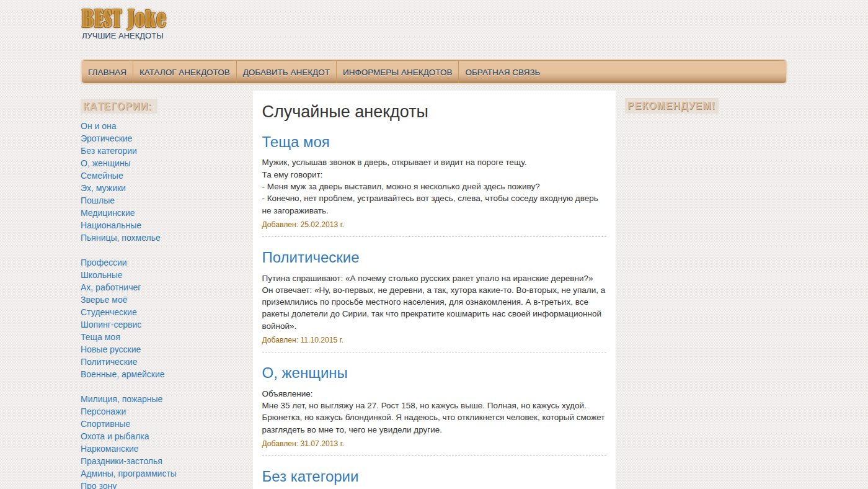The height and width of the screenshot is (489, 868).
Task: Select Он и она category
Action: click(x=99, y=126)
